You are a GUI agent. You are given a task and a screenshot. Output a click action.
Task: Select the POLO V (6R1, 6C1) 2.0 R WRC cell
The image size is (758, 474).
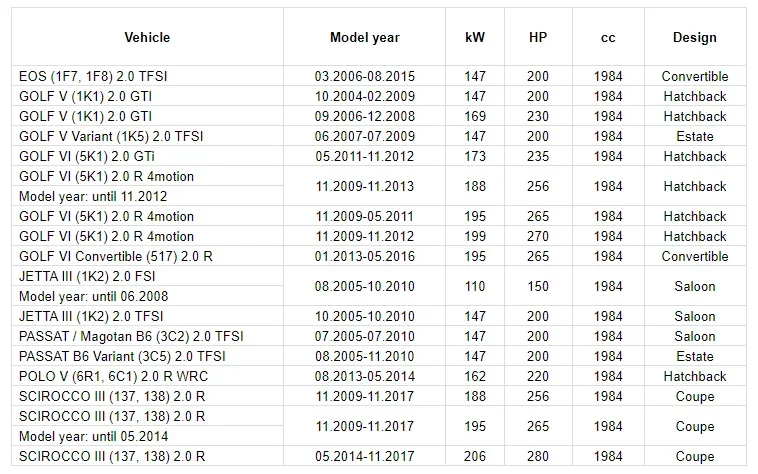click(x=147, y=376)
